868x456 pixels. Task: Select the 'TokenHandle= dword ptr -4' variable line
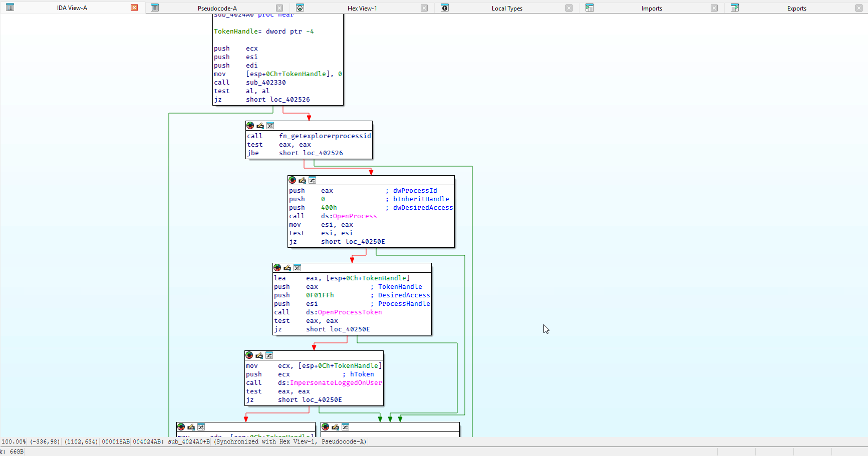264,32
